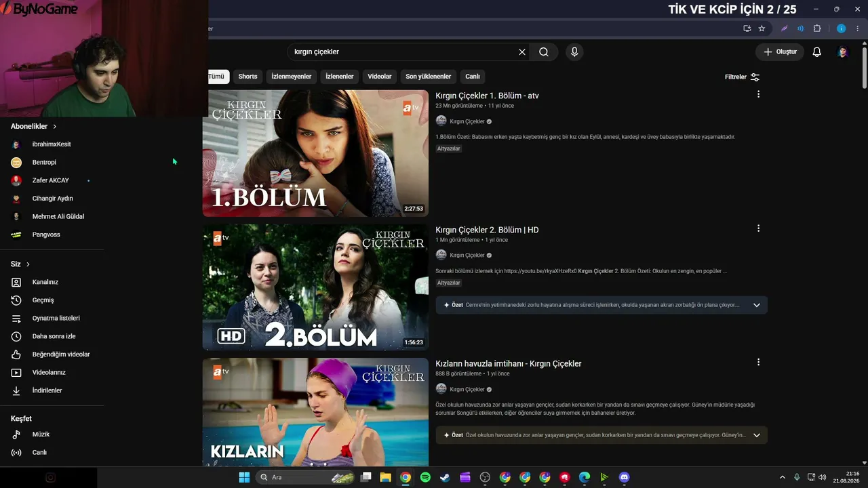Open File Explorer from the taskbar
Viewport: 868px width, 488px height.
click(x=385, y=477)
